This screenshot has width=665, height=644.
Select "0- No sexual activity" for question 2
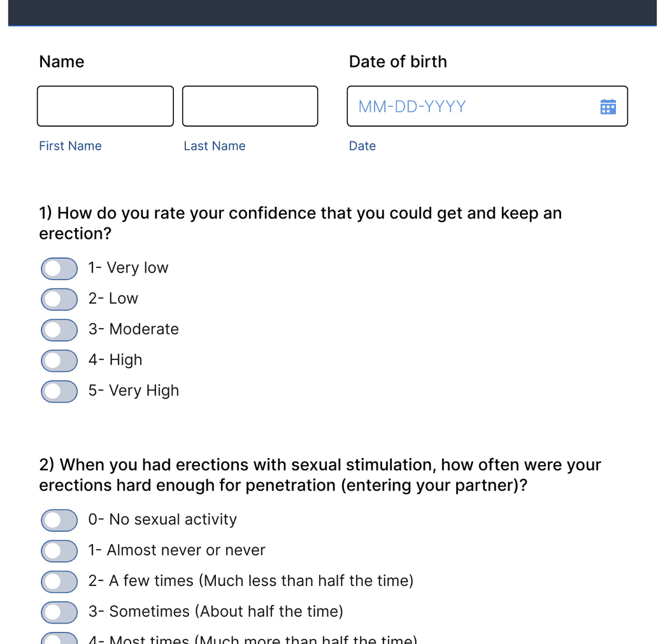(x=59, y=520)
